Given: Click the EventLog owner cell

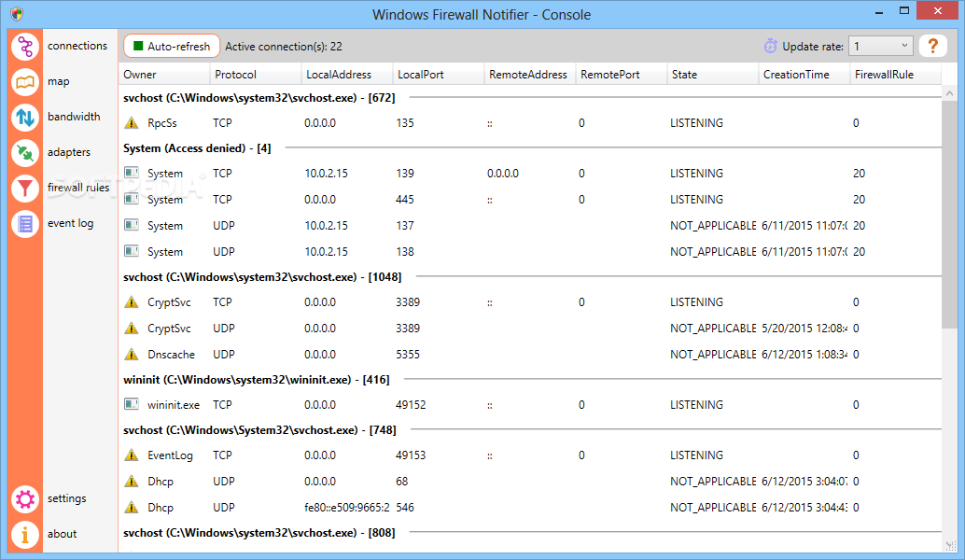Looking at the screenshot, I should pos(170,455).
